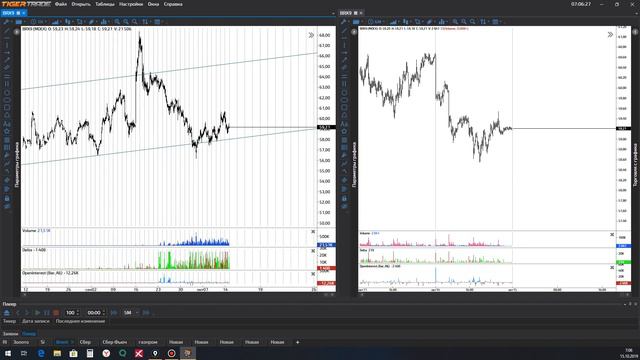Expand right chart panel with double chevron
Image resolution: width=640 pixels, height=360 pixels.
click(x=610, y=35)
